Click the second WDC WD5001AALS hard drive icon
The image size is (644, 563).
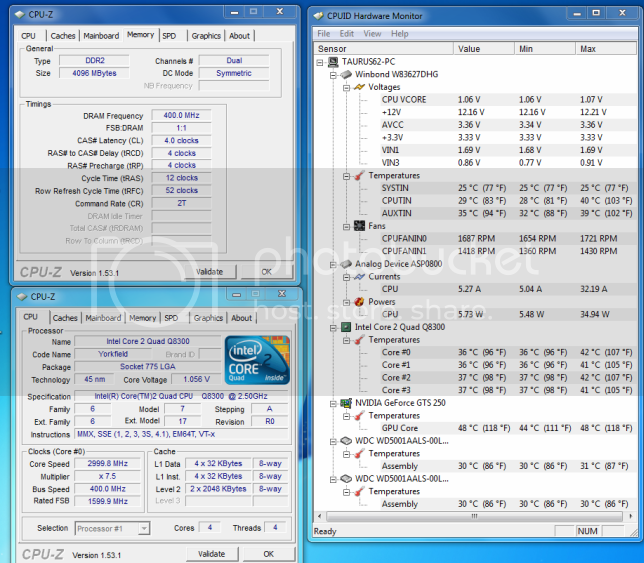click(346, 479)
